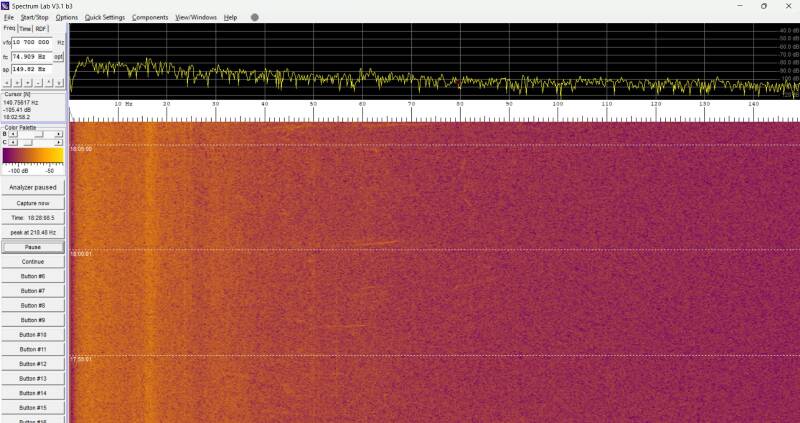Click Button #13

click(x=33, y=379)
